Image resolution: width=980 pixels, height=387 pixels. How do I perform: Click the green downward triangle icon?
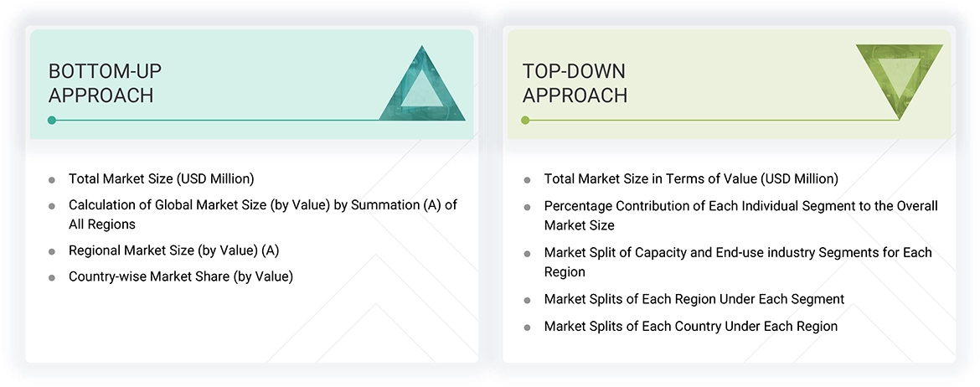[899, 77]
